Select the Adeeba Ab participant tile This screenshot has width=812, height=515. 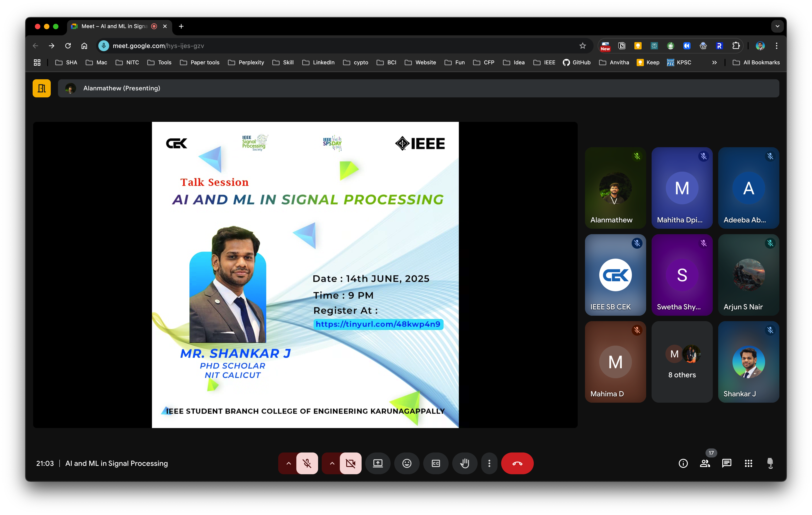tap(749, 188)
